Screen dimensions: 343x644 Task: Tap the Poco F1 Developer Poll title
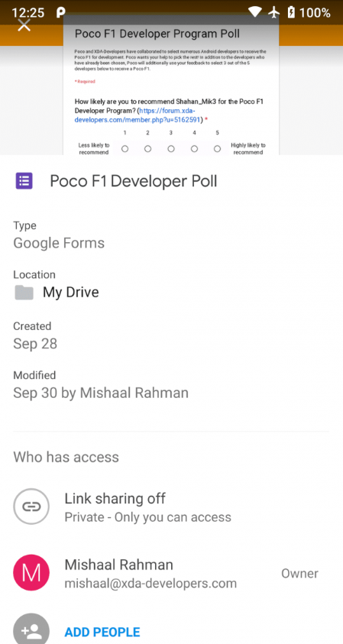pyautogui.click(x=134, y=181)
